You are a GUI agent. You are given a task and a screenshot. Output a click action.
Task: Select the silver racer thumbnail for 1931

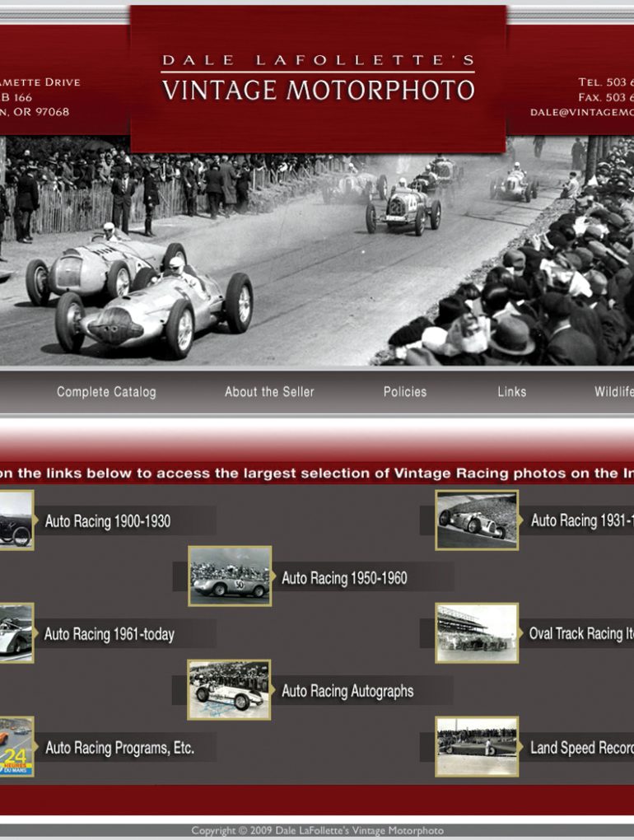(477, 520)
